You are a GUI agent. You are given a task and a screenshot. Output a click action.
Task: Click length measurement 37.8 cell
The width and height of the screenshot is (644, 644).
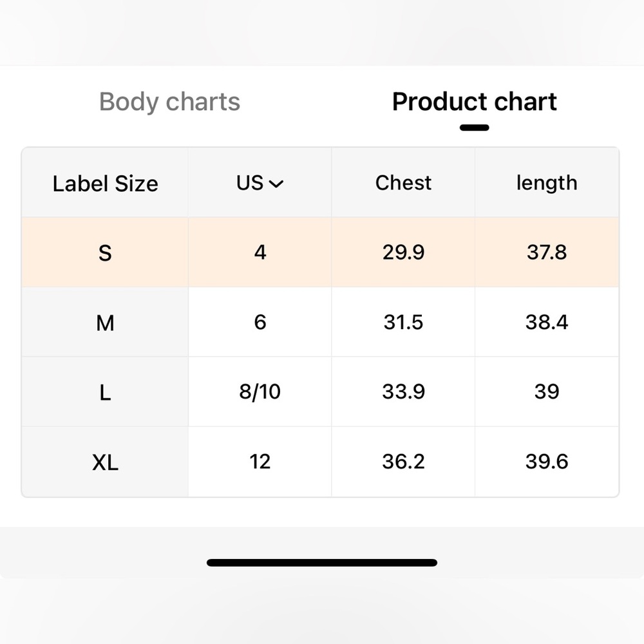[x=546, y=252]
